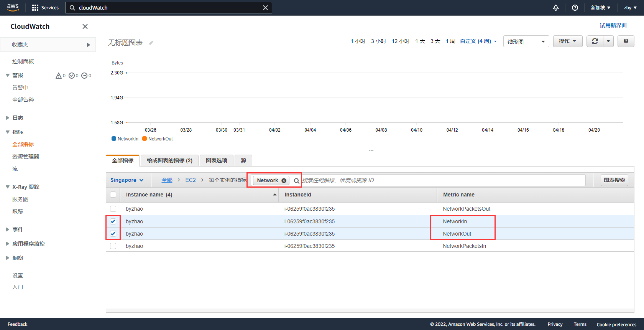Open the notifications bell
644x330 pixels.
[x=556, y=8]
